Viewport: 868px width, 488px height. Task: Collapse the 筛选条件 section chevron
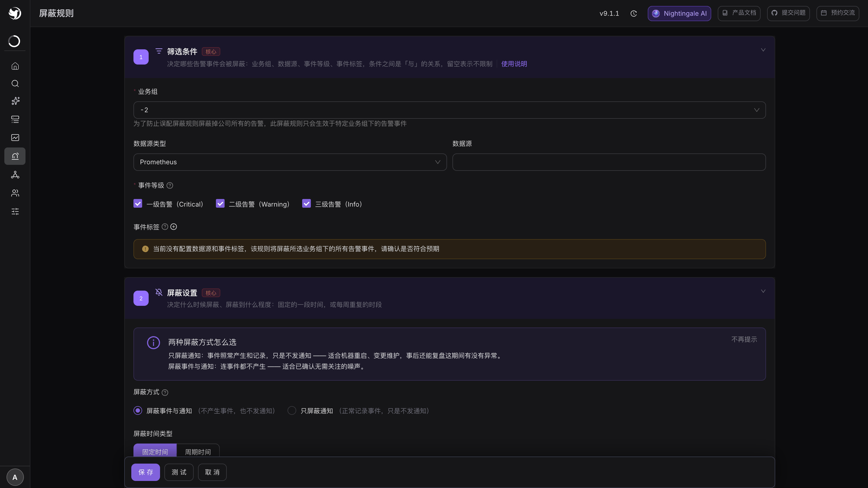pos(763,50)
